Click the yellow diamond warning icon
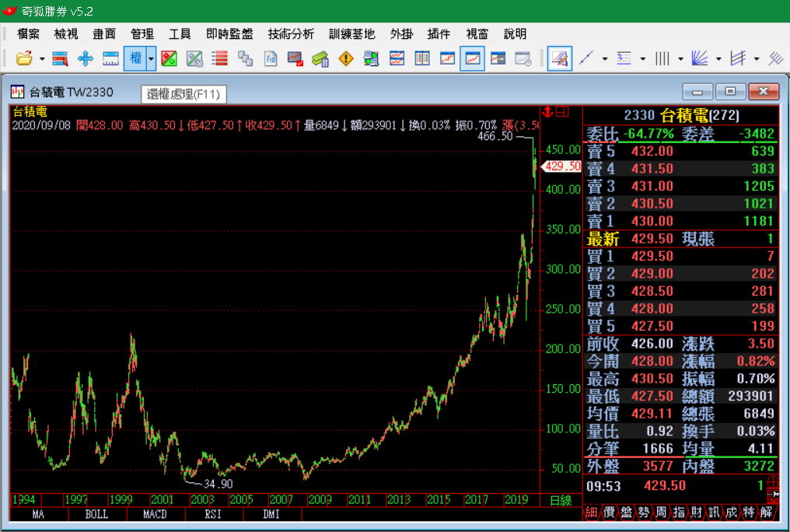The image size is (790, 532). (x=346, y=58)
